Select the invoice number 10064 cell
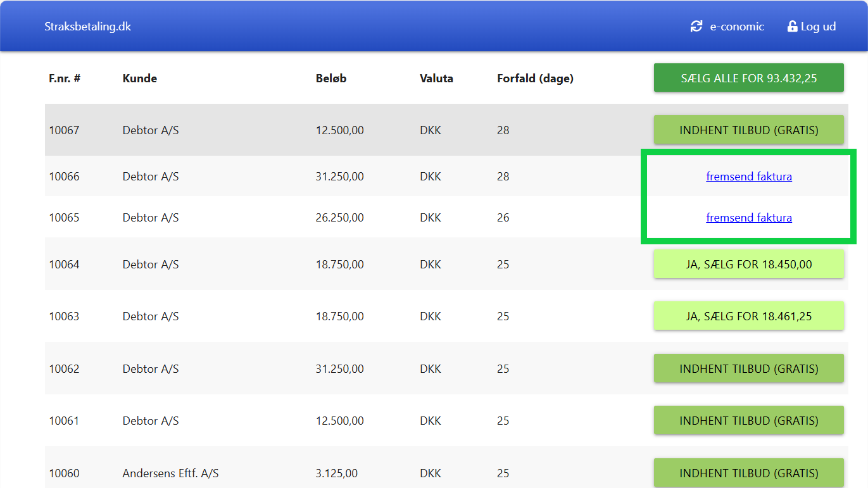The image size is (868, 488). (65, 265)
